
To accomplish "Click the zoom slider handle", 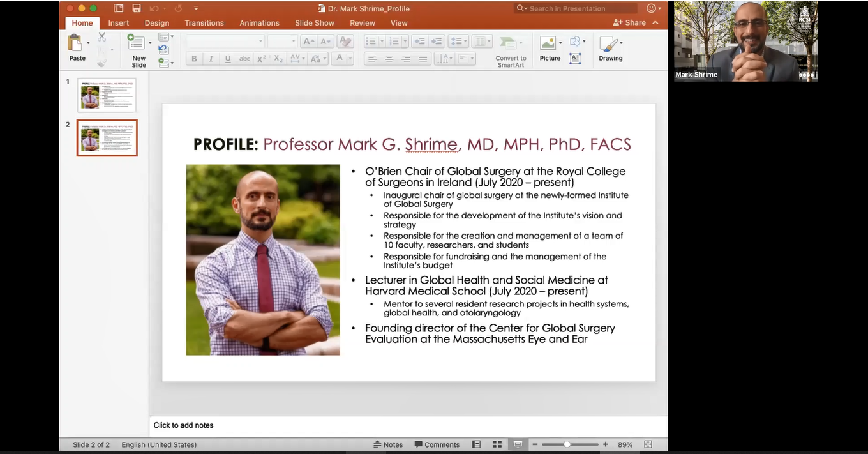I will click(567, 444).
